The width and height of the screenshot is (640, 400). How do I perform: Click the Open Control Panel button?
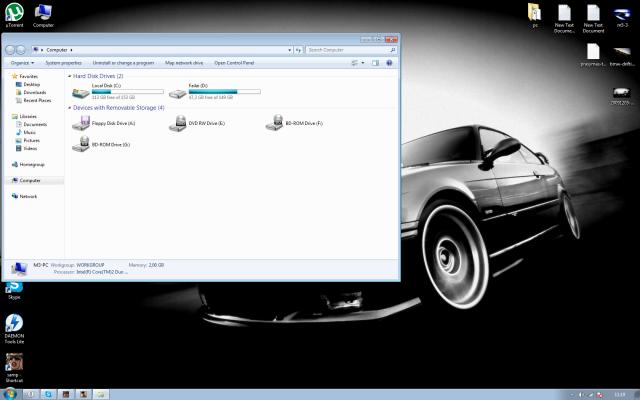pyautogui.click(x=234, y=62)
